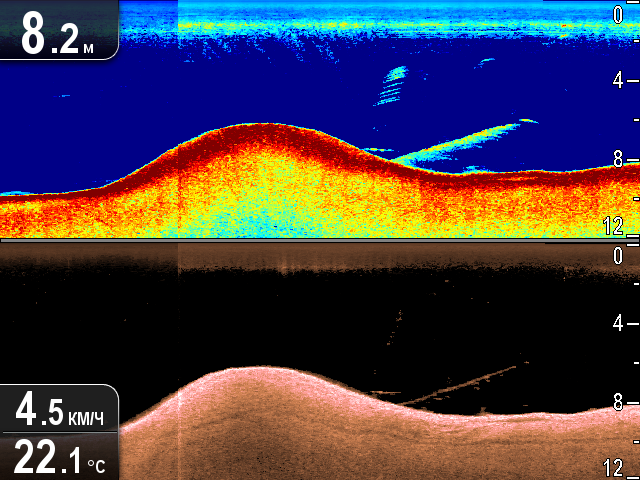Image resolution: width=640 pixels, height=480 pixels.
Task: Click the 8 mark on lower DownVision scale
Action: click(x=618, y=402)
